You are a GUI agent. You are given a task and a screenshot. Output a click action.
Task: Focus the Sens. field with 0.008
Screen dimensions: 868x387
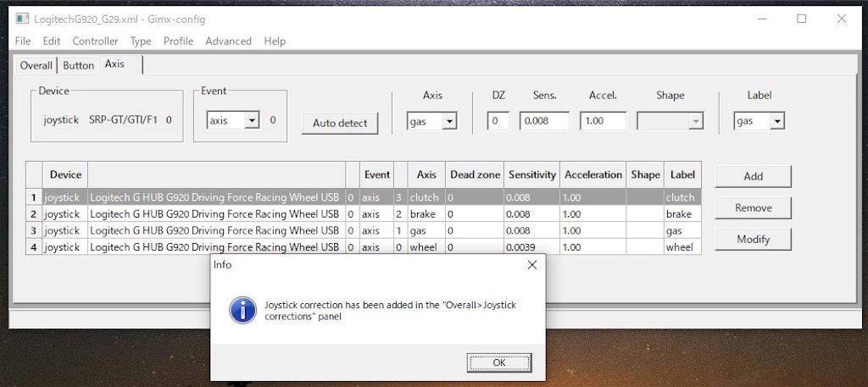coord(544,120)
